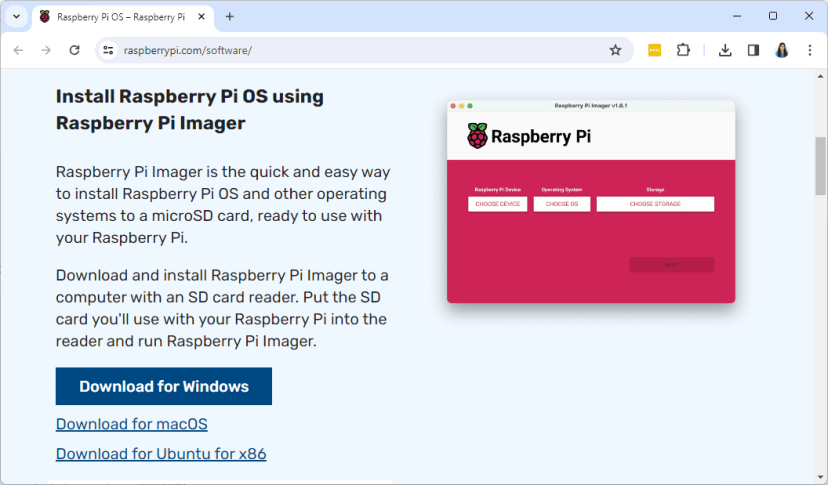Click the Raspberry Pi Imager screenshot
This screenshot has height=485, width=828.
pyautogui.click(x=591, y=201)
